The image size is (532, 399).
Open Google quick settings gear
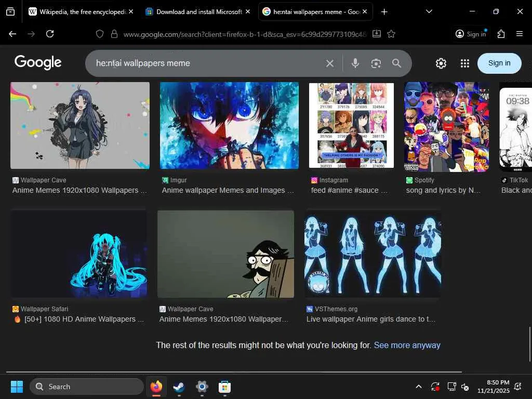point(441,63)
